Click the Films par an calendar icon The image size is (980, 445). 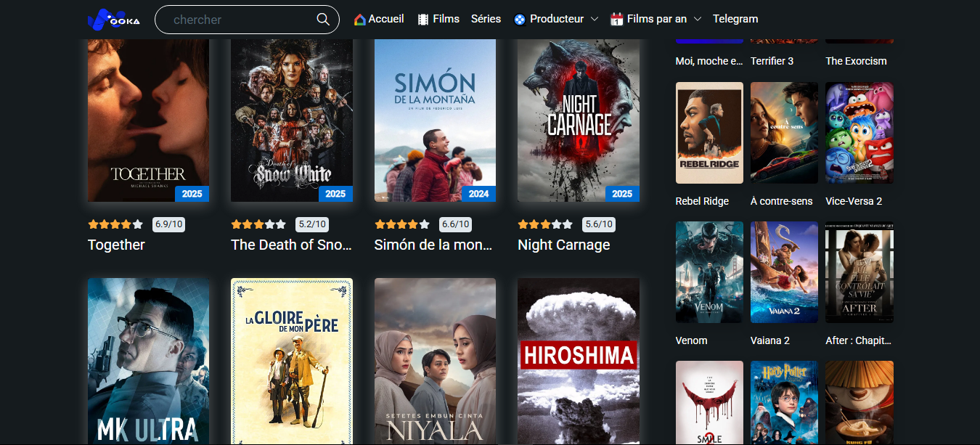pyautogui.click(x=616, y=20)
